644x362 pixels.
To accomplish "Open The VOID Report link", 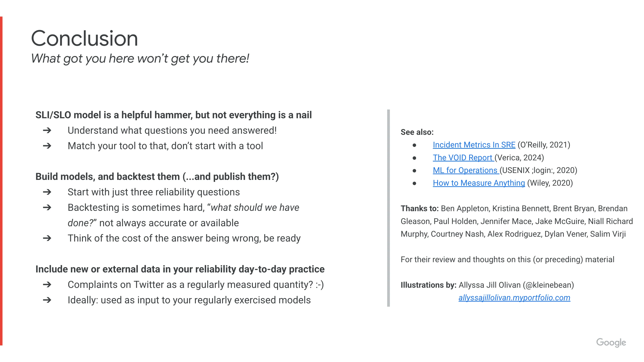I will point(463,158).
